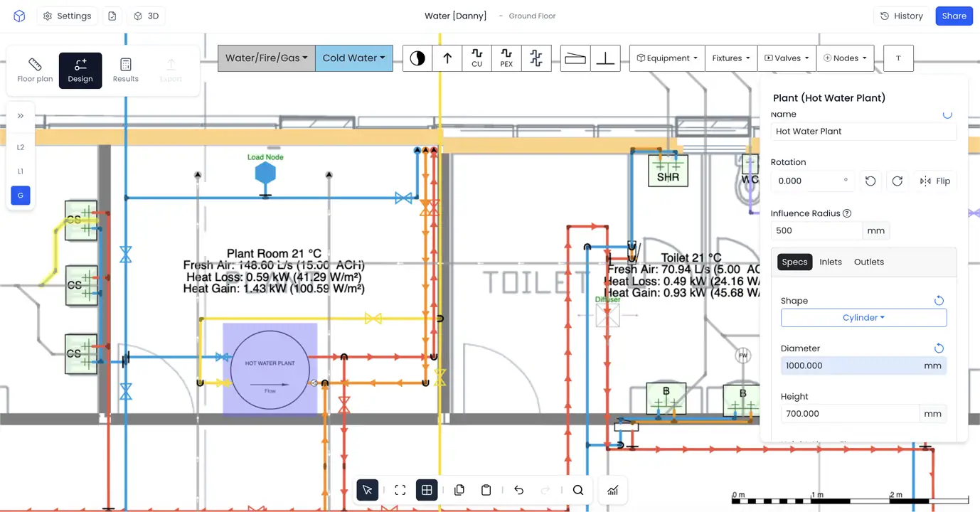The height and width of the screenshot is (512, 980).
Task: Select the inverted T perpendicular tool
Action: coord(605,58)
